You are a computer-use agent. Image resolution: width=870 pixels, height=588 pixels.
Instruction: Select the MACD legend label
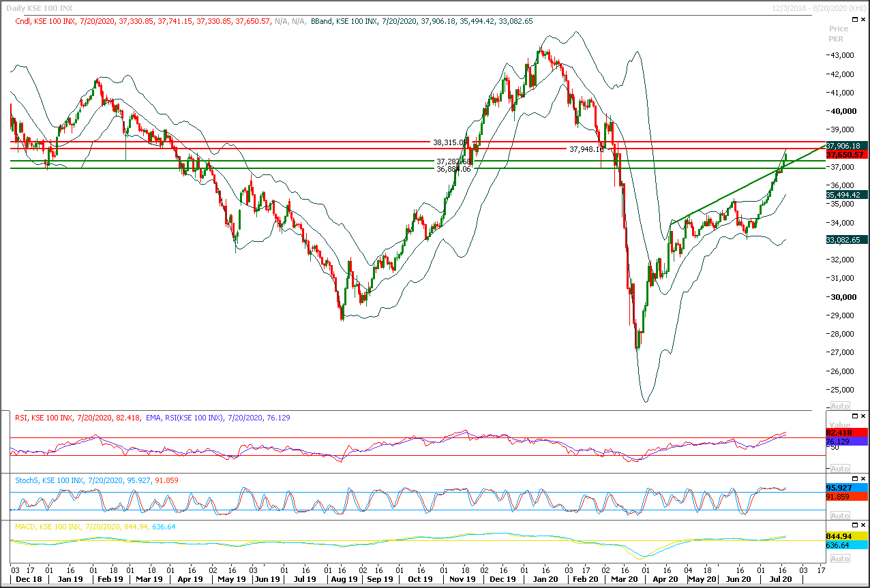coord(95,527)
